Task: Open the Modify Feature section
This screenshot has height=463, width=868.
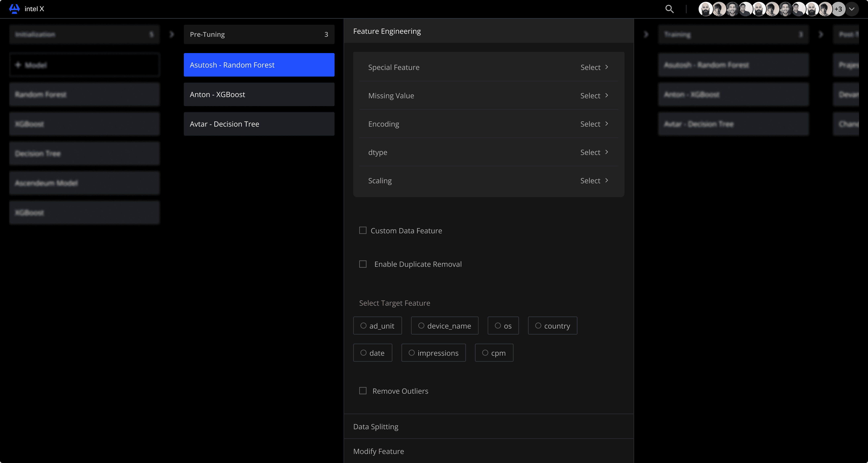Action: tap(378, 451)
